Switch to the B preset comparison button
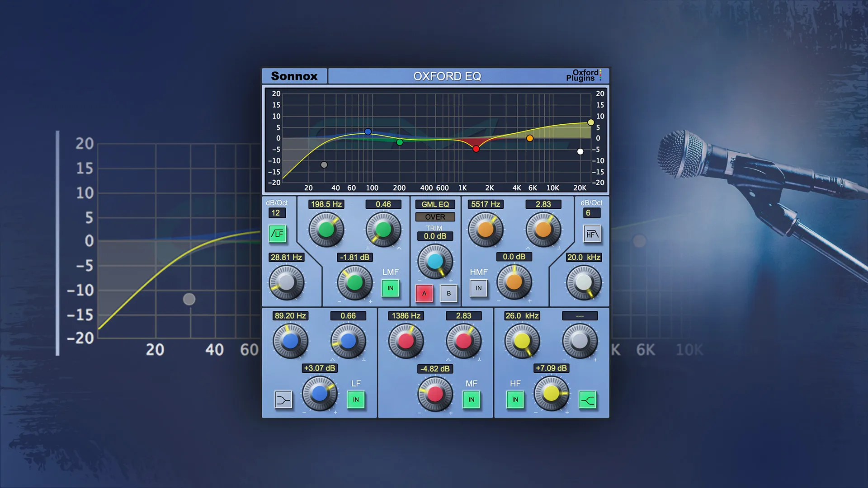This screenshot has width=868, height=488. 449,294
